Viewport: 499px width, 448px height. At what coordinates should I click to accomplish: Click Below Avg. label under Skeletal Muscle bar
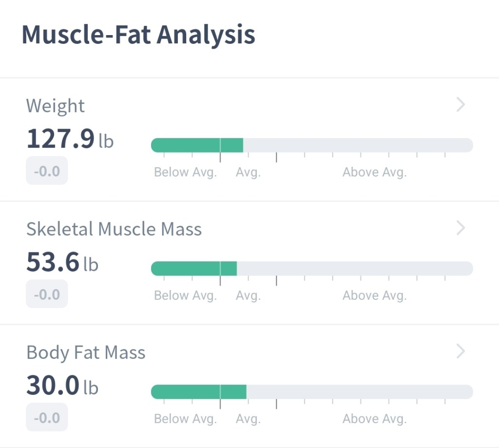pyautogui.click(x=185, y=296)
